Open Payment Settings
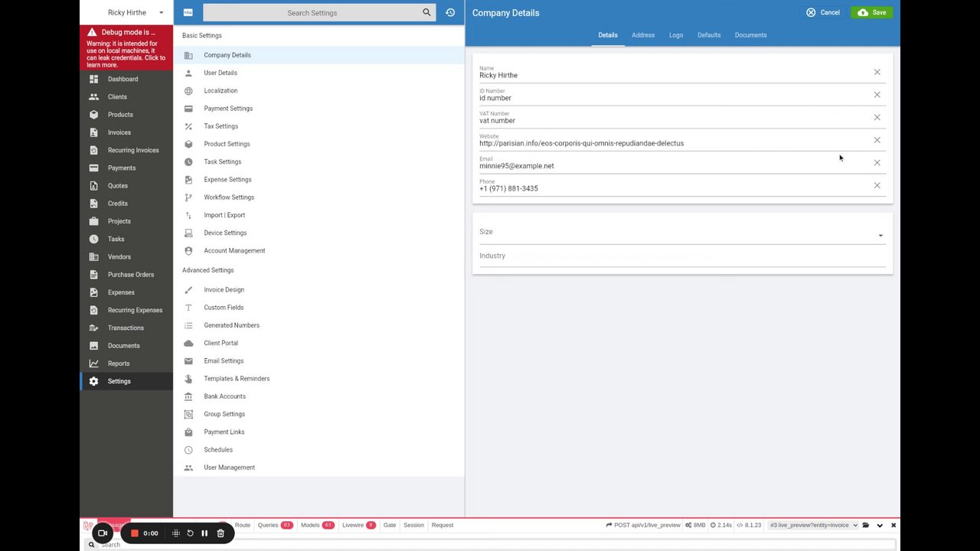The height and width of the screenshot is (551, 980). [318, 109]
